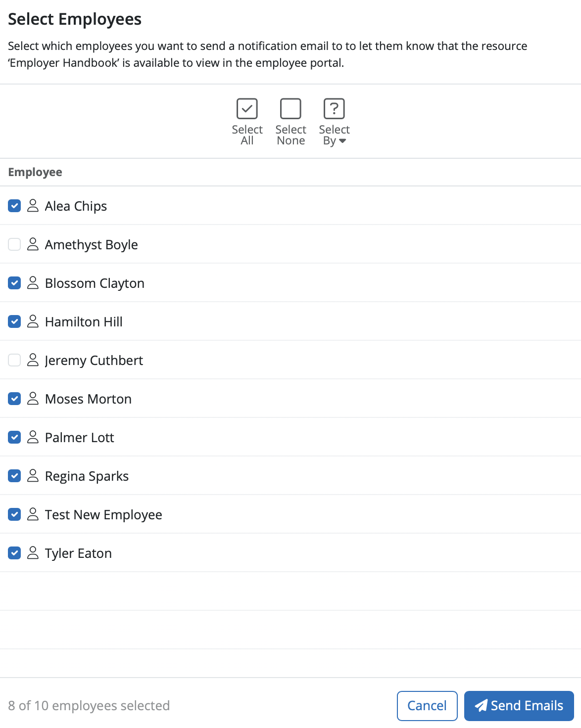The image size is (581, 728).
Task: Click person icon next to Moses Morton
Action: pos(33,399)
